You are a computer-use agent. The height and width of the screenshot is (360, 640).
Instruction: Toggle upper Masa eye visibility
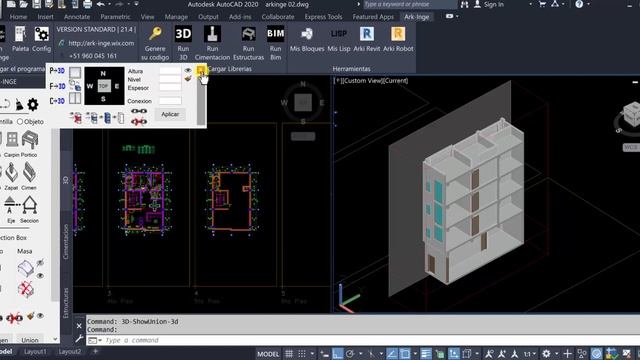[40, 262]
